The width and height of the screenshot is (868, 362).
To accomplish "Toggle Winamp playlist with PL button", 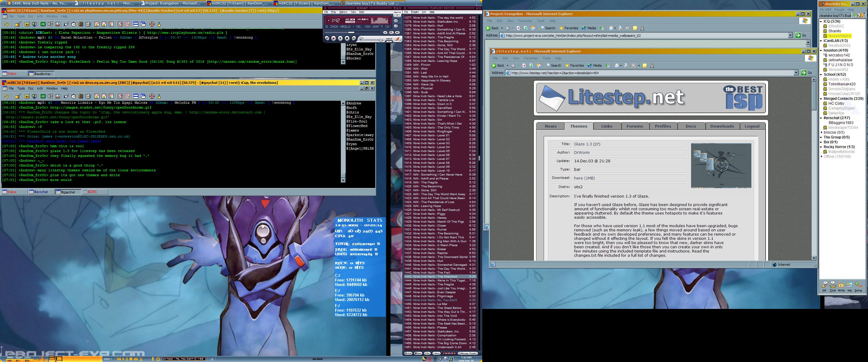I will tap(392, 32).
